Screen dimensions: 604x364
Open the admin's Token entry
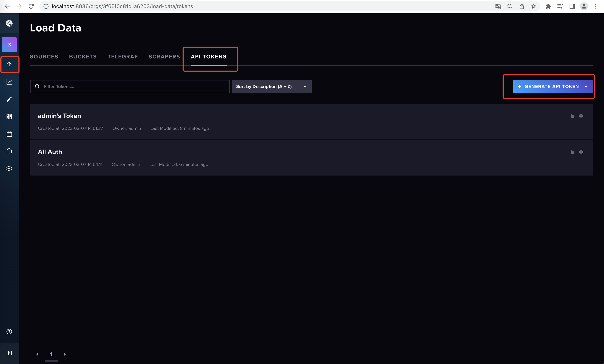pos(59,116)
